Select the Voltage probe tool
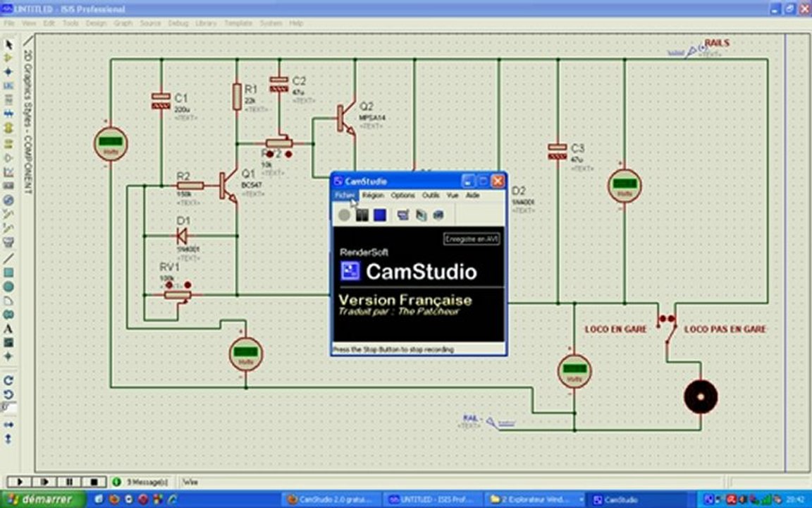This screenshot has width=812, height=508. [8, 214]
